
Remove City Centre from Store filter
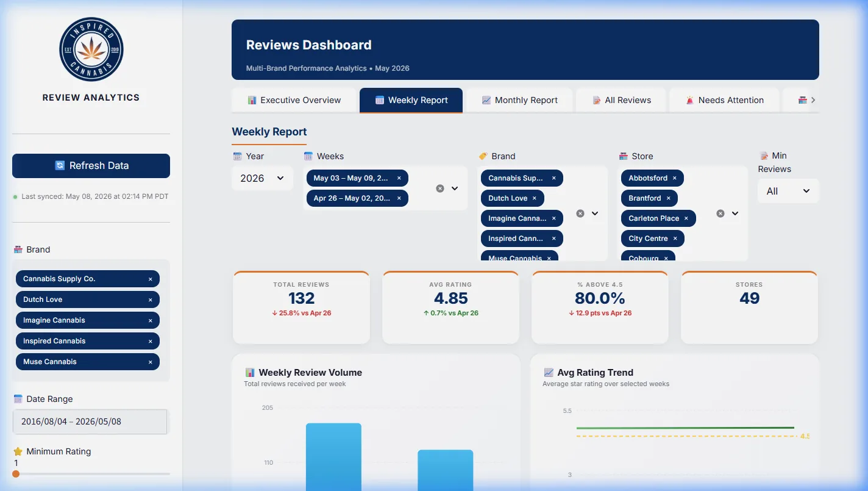tap(675, 238)
